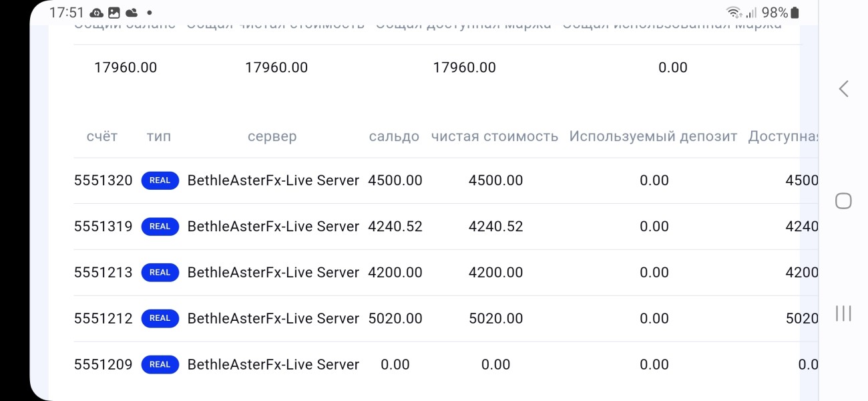Click Используемый депозит 0.00 for account 5551209
868x401 pixels.
pos(654,364)
